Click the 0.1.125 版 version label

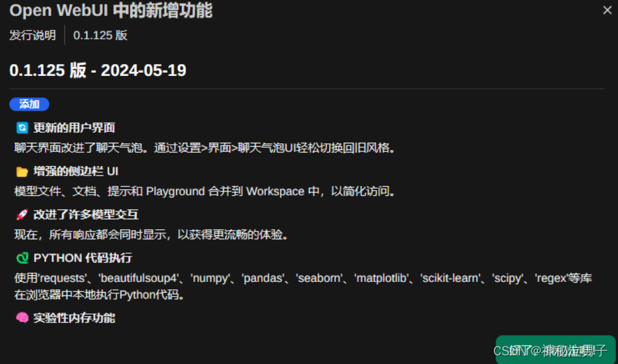pyautogui.click(x=100, y=35)
